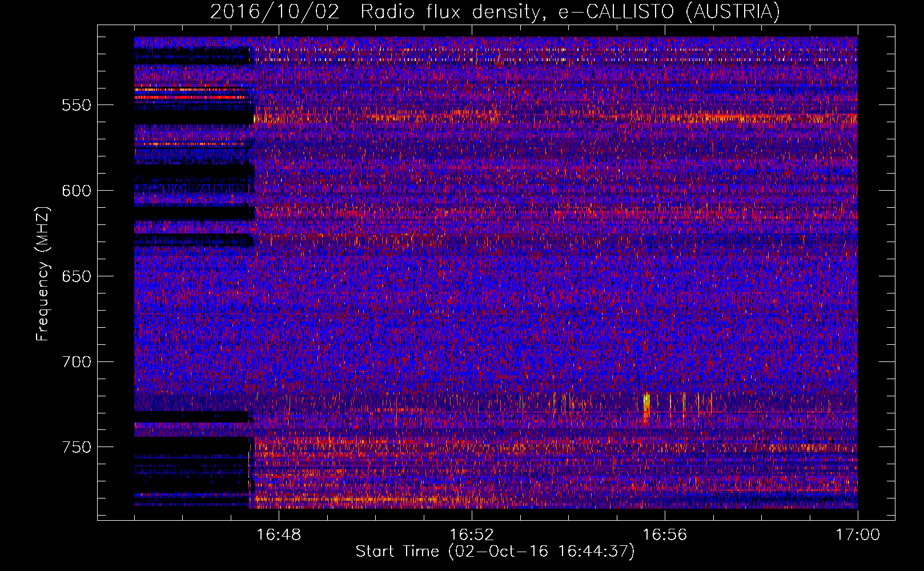Click the 16:48 time tick label
The image size is (924, 571).
(x=279, y=535)
